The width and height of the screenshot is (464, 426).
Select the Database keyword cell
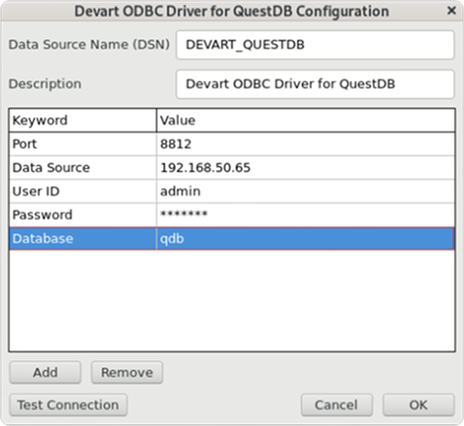click(x=83, y=239)
